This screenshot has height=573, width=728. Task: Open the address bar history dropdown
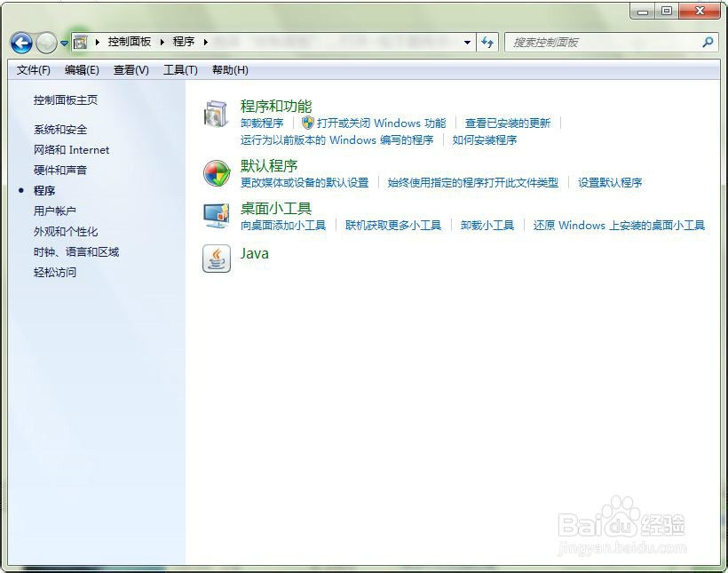(467, 42)
